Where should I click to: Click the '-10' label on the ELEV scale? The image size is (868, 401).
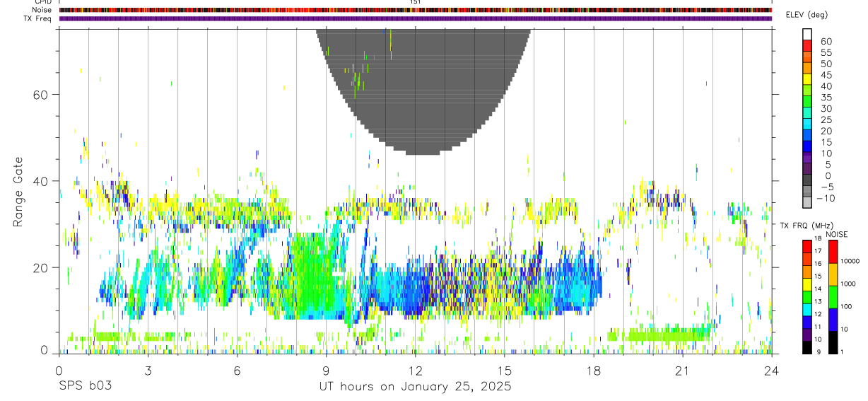pos(825,198)
